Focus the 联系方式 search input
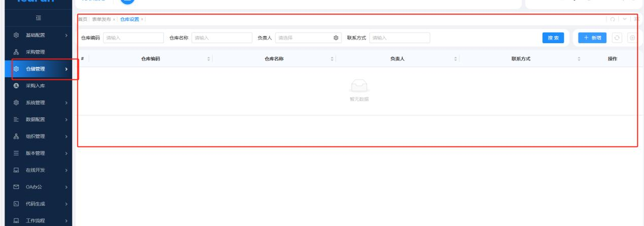The height and width of the screenshot is (226, 644). click(399, 38)
